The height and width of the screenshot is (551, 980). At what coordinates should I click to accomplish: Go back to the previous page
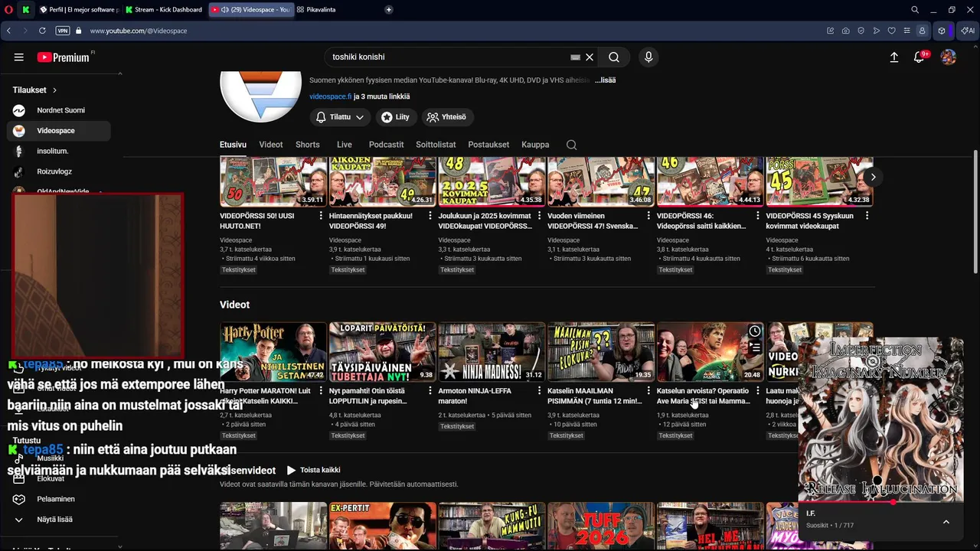(x=8, y=31)
